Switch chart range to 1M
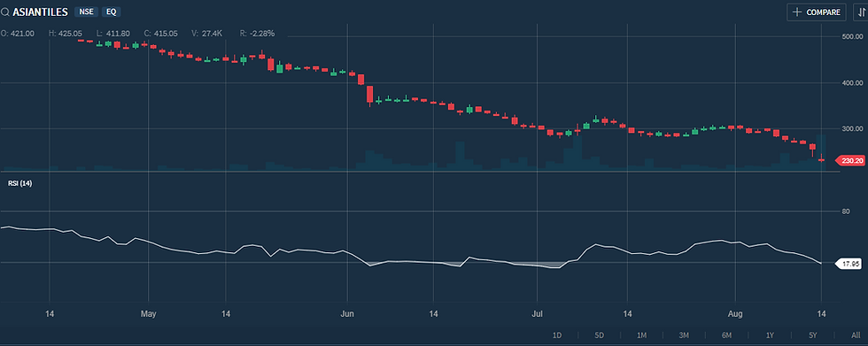Image resolution: width=868 pixels, height=346 pixels. tap(641, 335)
